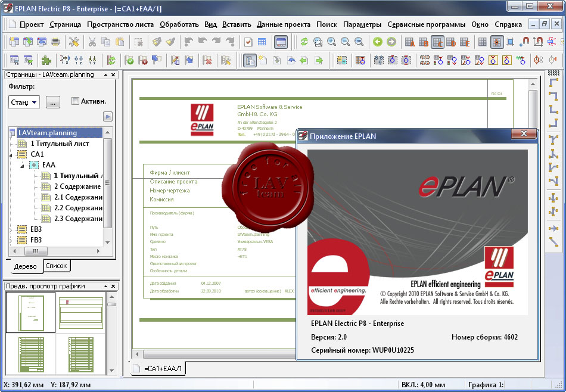Collapse the EAA tree node
The width and height of the screenshot is (566, 392).
click(23, 166)
